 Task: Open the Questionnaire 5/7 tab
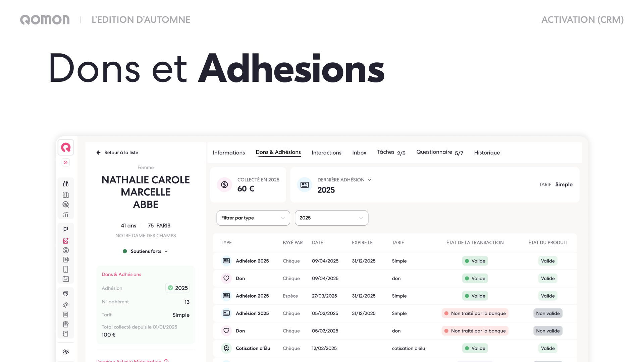coord(439,153)
